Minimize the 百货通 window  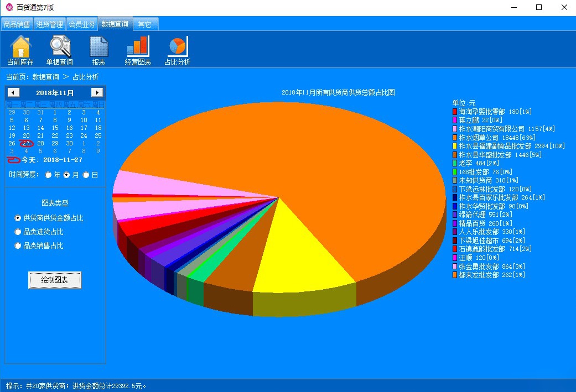pyautogui.click(x=514, y=7)
